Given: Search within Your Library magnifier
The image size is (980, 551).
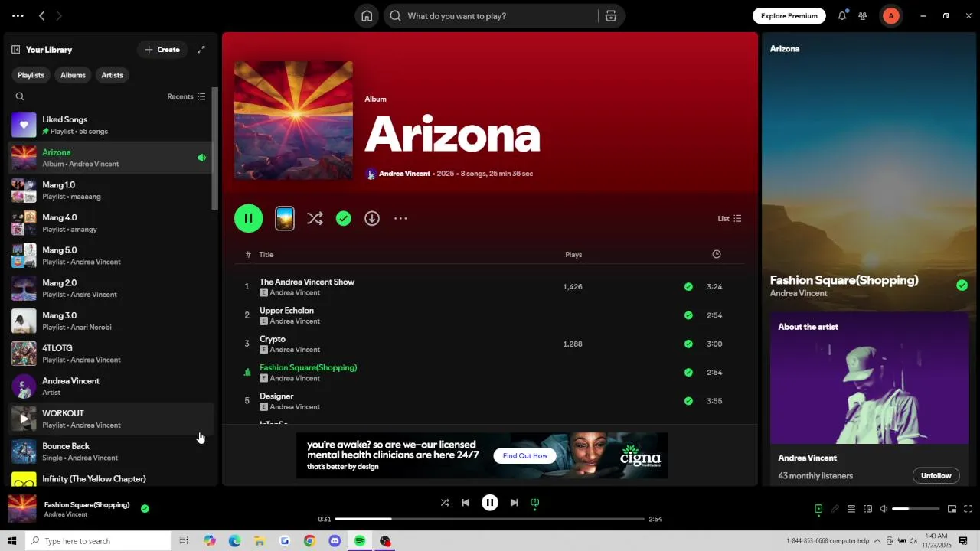Looking at the screenshot, I should point(20,96).
